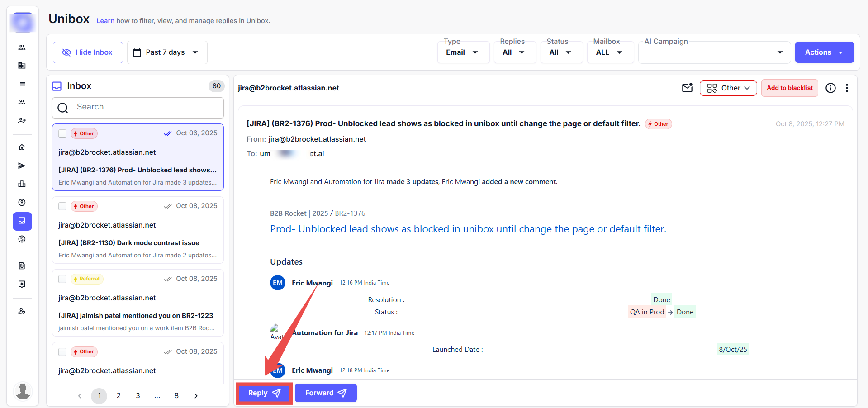Check the BR2-1376 email checkbox
Viewport: 868px width, 408px height.
click(x=63, y=133)
